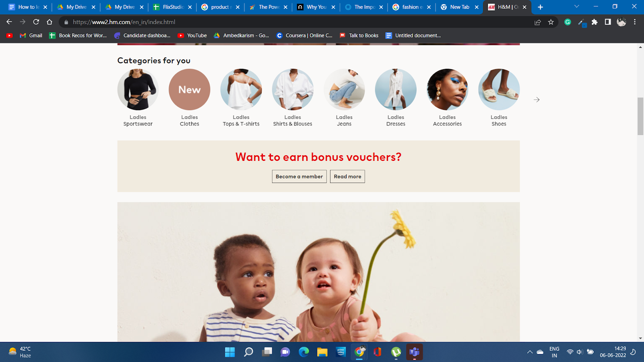Open File Explorer from taskbar

[x=322, y=352]
